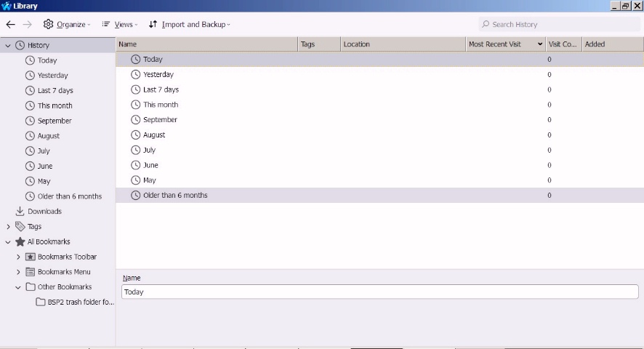Expand the Tags tree node

tap(8, 227)
